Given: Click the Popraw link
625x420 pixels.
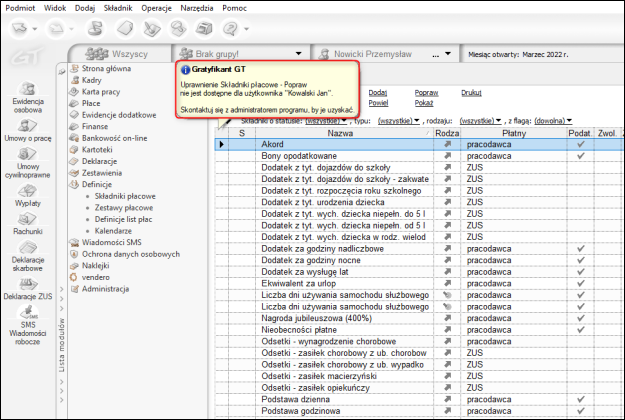Looking at the screenshot, I should [x=426, y=92].
